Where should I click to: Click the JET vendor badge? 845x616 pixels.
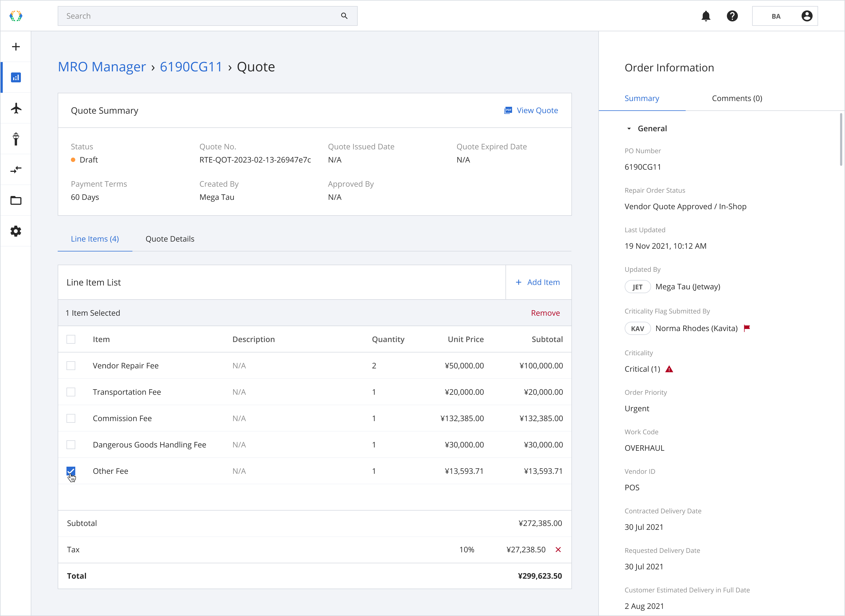(x=638, y=287)
